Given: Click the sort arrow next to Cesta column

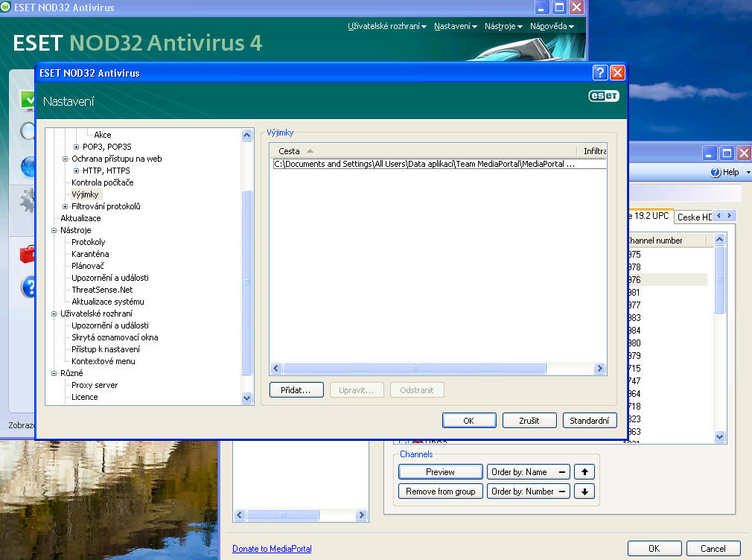Looking at the screenshot, I should [310, 150].
